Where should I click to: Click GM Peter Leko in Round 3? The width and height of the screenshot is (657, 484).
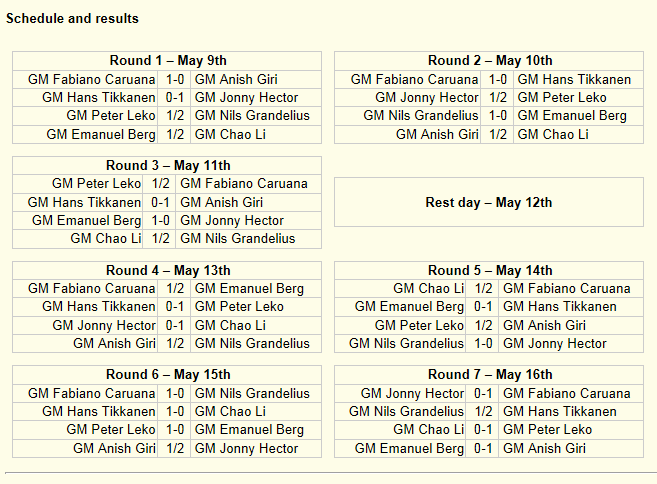tap(96, 184)
